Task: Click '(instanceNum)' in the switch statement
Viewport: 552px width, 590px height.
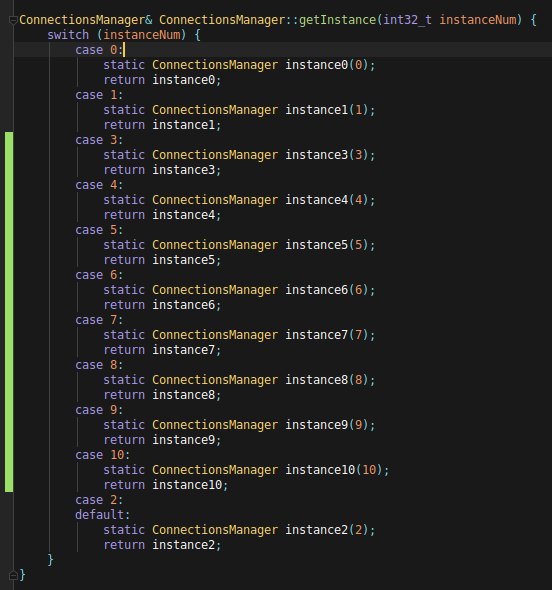Action: [x=141, y=35]
